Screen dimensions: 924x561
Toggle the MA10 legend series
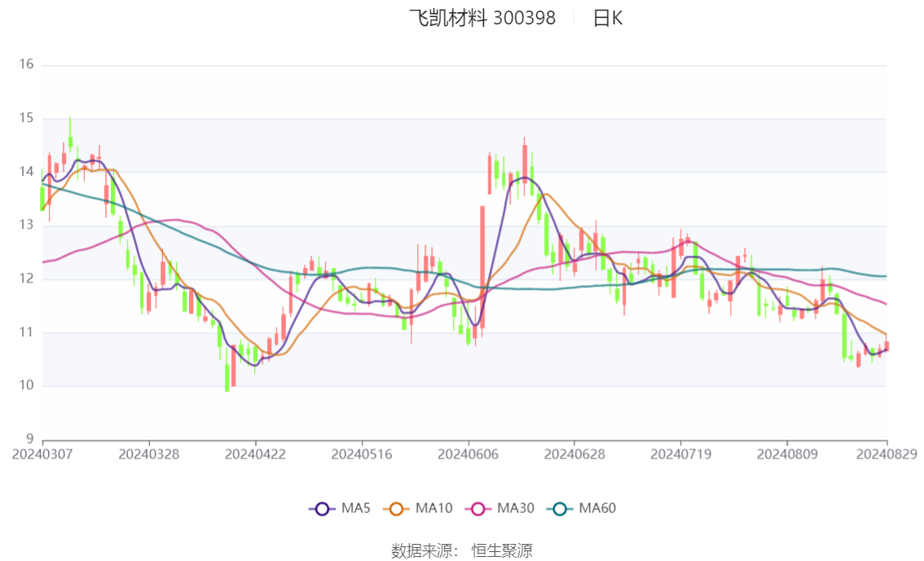418,509
